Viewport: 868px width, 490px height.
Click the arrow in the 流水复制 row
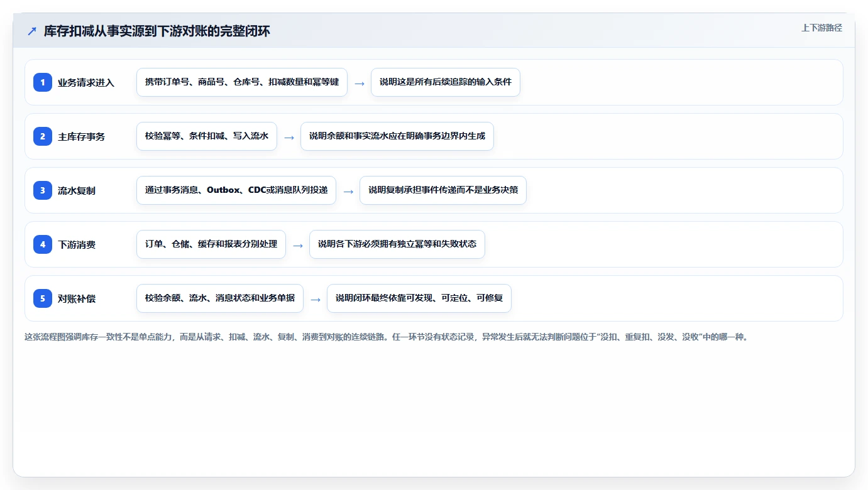click(x=348, y=191)
